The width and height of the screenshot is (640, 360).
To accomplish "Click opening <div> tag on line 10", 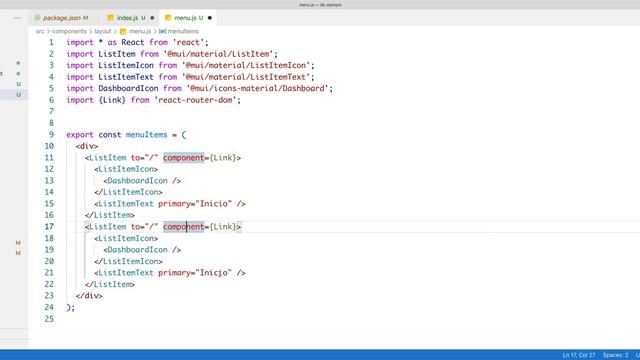I will pos(87,146).
